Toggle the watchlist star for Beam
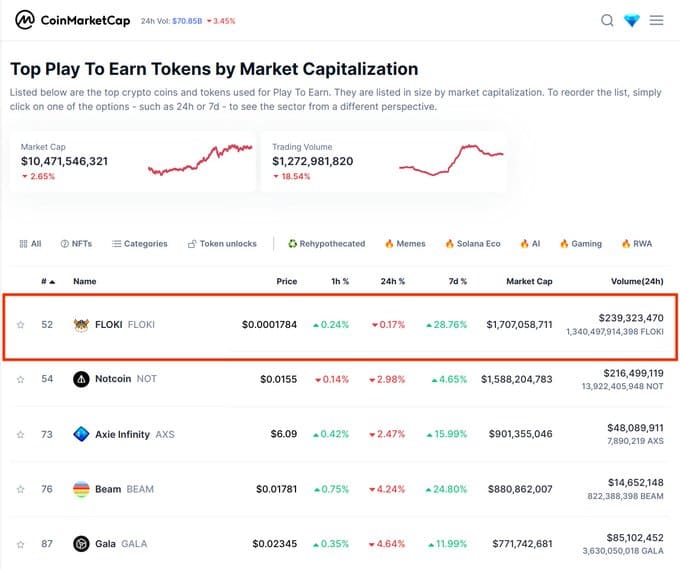This screenshot has width=680, height=569. [20, 489]
